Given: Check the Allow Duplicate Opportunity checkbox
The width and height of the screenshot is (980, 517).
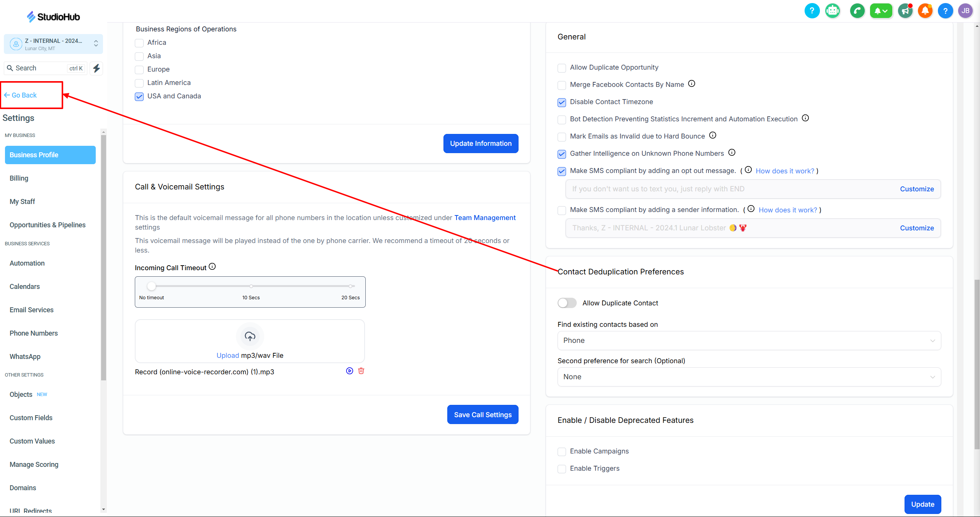Looking at the screenshot, I should 562,68.
